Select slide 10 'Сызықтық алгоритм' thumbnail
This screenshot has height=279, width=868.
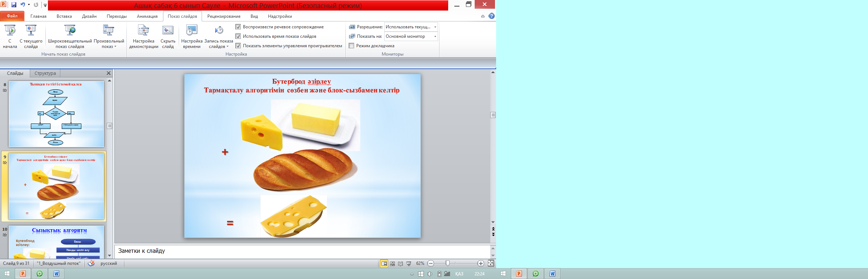pos(56,242)
